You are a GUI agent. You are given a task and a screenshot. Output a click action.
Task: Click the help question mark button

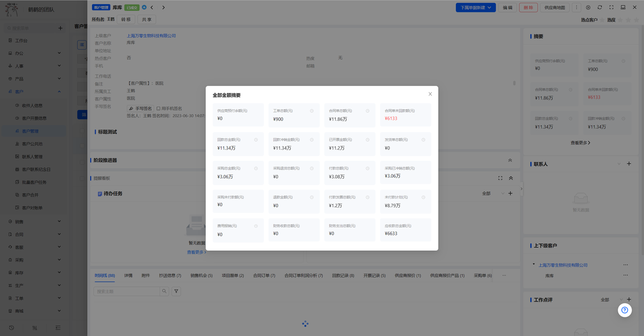[x=625, y=310]
